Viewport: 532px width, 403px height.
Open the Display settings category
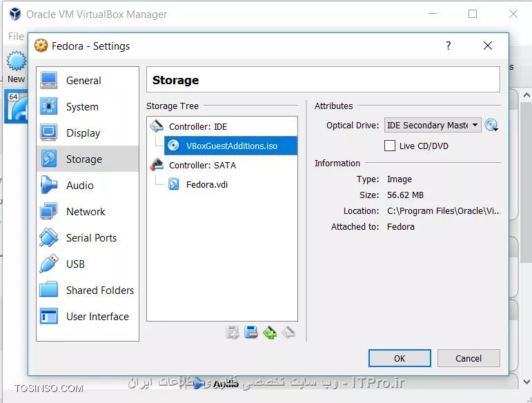pyautogui.click(x=88, y=132)
